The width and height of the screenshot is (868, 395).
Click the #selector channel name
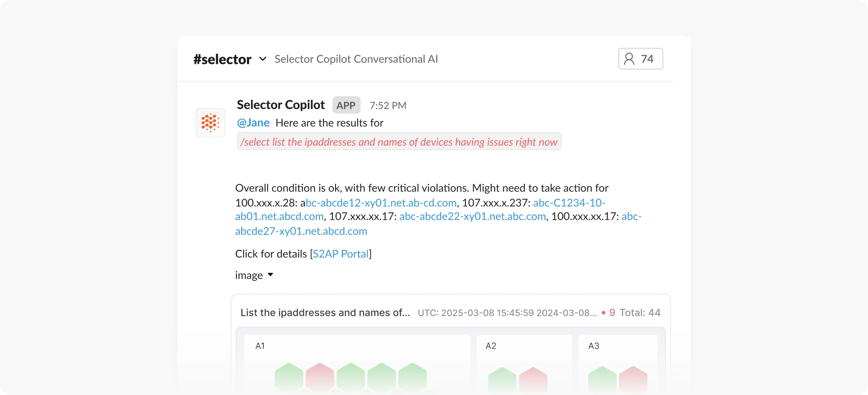pos(222,59)
